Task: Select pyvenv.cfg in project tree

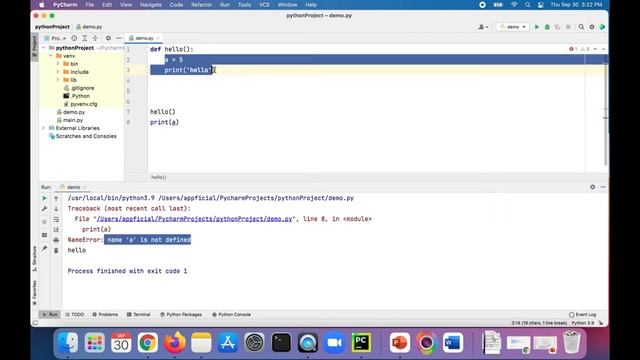Action: pyautogui.click(x=80, y=104)
